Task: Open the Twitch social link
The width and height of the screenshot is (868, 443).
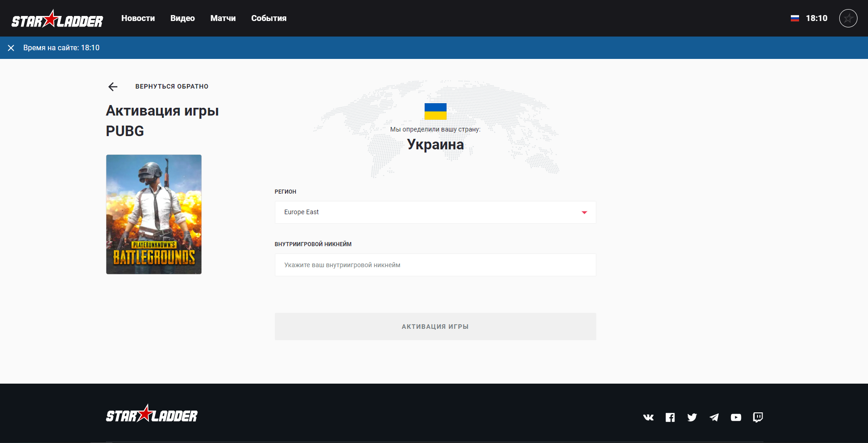Action: coord(758,417)
